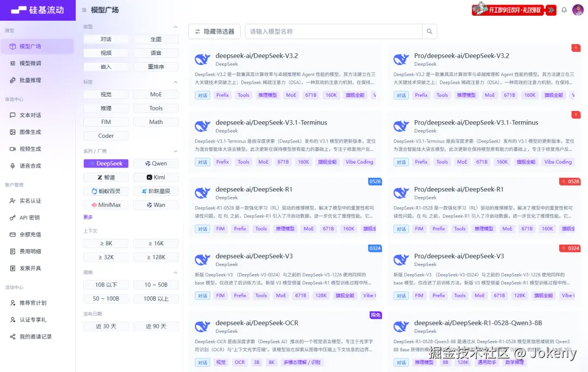Toggle the Qwen vendor filter

point(156,163)
